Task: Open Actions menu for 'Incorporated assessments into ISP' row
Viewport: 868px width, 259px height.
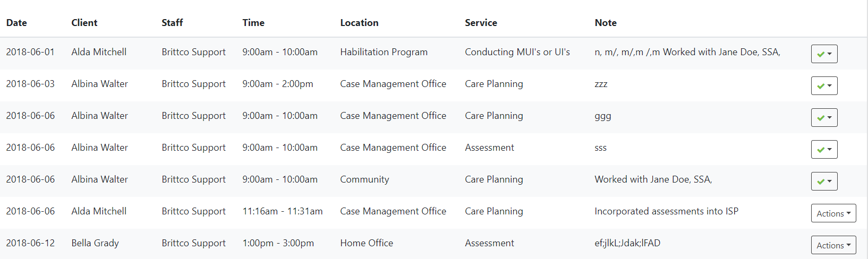Action: coord(833,213)
